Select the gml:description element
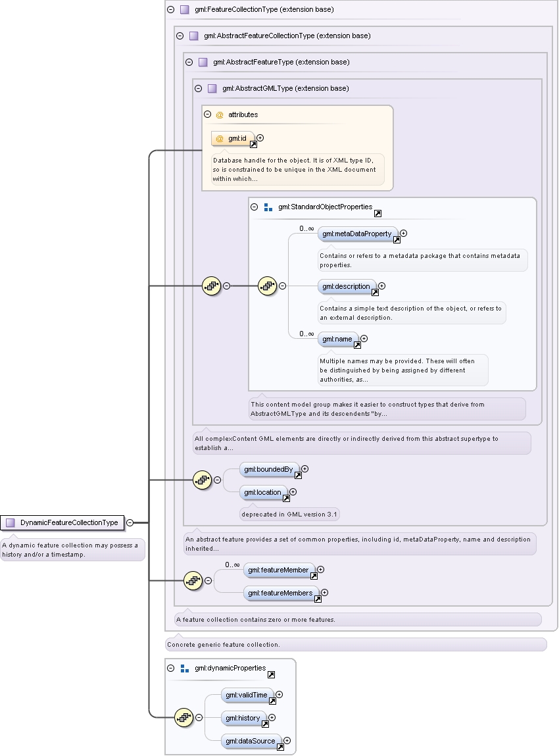 [347, 286]
